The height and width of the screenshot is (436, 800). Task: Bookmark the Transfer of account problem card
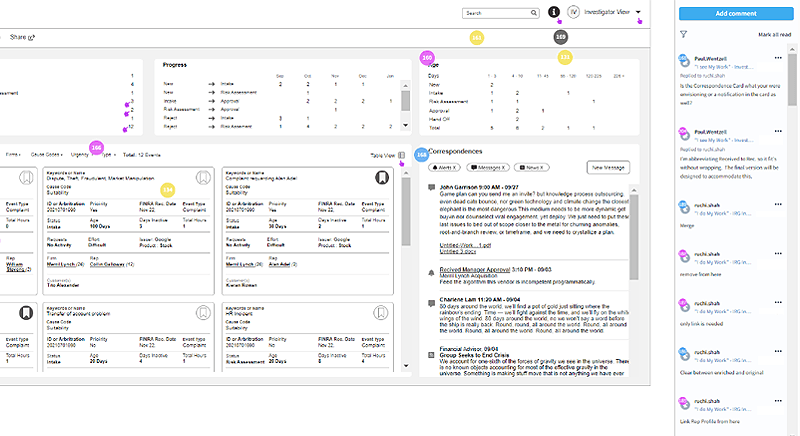203,313
